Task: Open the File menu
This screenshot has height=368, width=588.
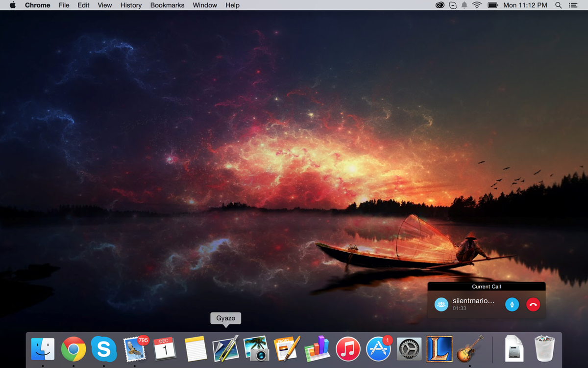Action: click(64, 5)
